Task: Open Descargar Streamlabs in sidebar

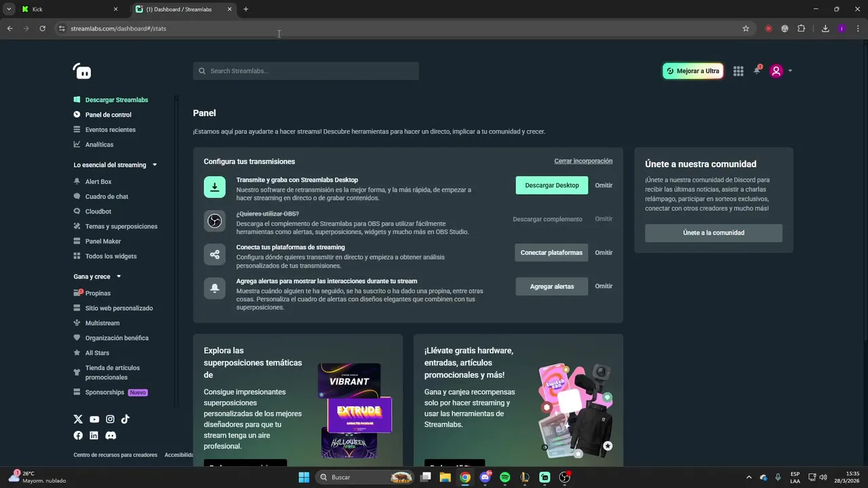Action: 111,100
